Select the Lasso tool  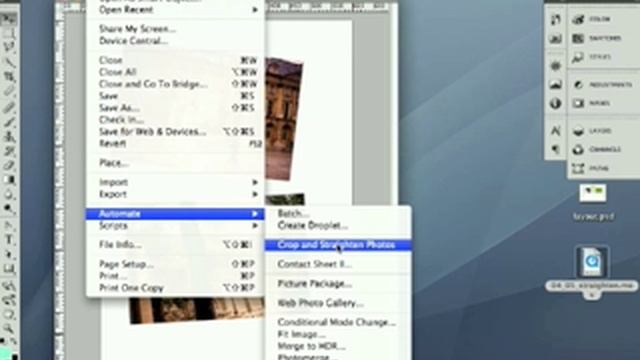9,48
